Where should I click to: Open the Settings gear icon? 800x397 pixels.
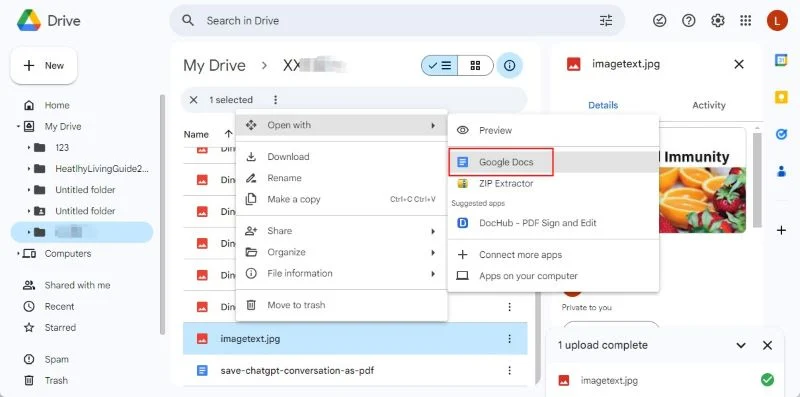(718, 20)
